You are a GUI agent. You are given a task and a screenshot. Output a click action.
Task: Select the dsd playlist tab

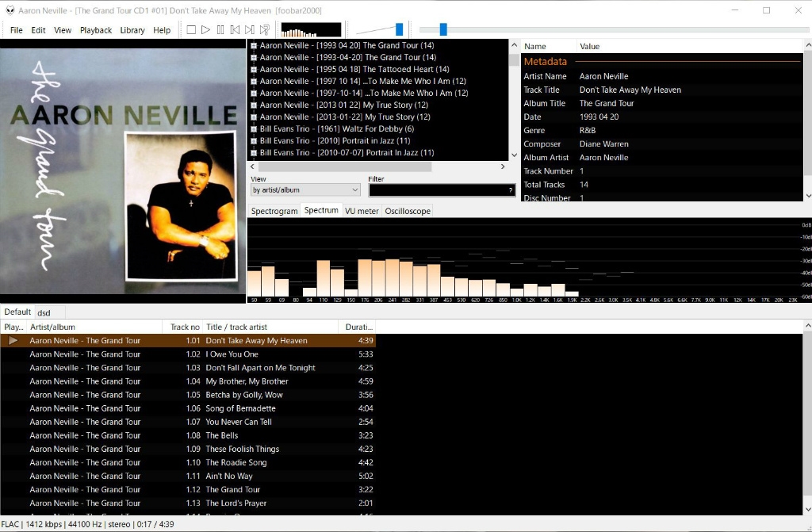44,312
